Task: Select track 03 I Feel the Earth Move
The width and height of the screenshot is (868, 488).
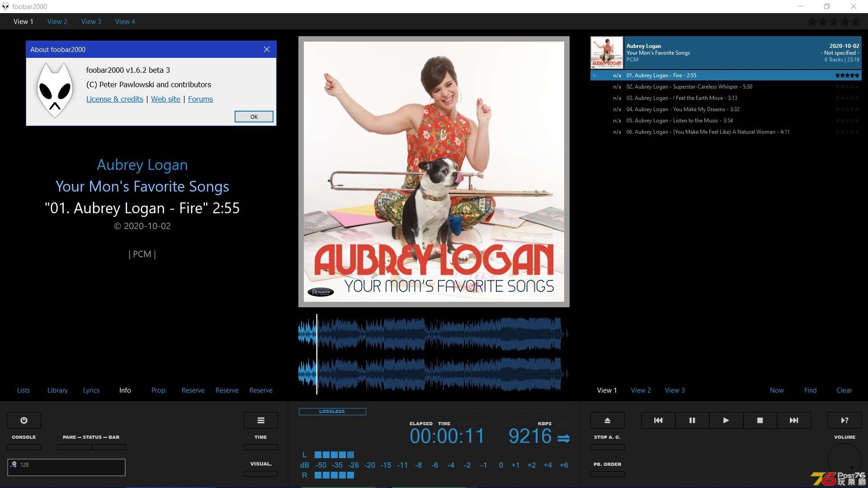Action: (726, 98)
